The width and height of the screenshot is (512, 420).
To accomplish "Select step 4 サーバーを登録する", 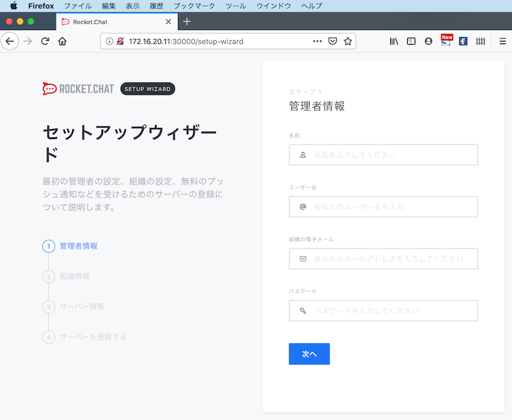I will [x=84, y=337].
